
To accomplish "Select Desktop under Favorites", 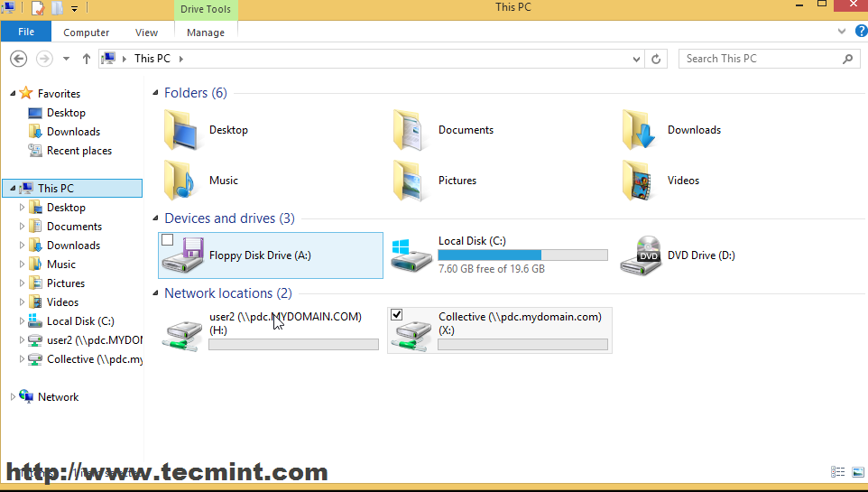I will click(x=66, y=113).
